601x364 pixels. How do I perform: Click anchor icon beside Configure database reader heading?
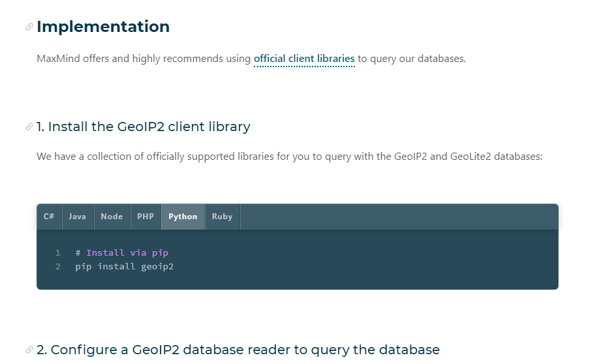(29, 350)
